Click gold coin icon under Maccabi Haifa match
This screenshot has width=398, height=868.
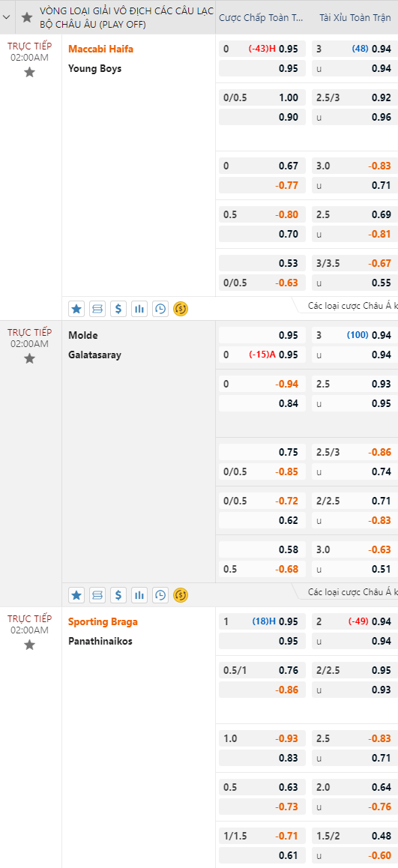click(x=181, y=309)
